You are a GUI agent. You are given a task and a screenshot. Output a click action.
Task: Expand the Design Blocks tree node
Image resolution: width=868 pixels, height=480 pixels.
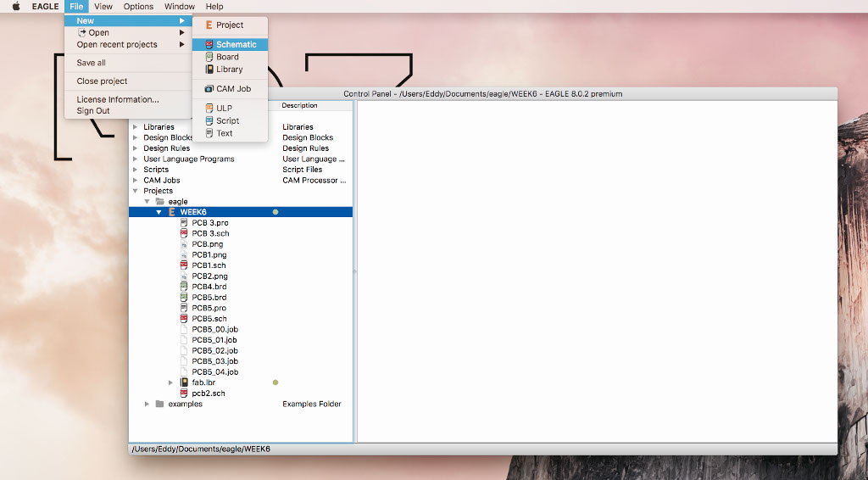coord(135,137)
